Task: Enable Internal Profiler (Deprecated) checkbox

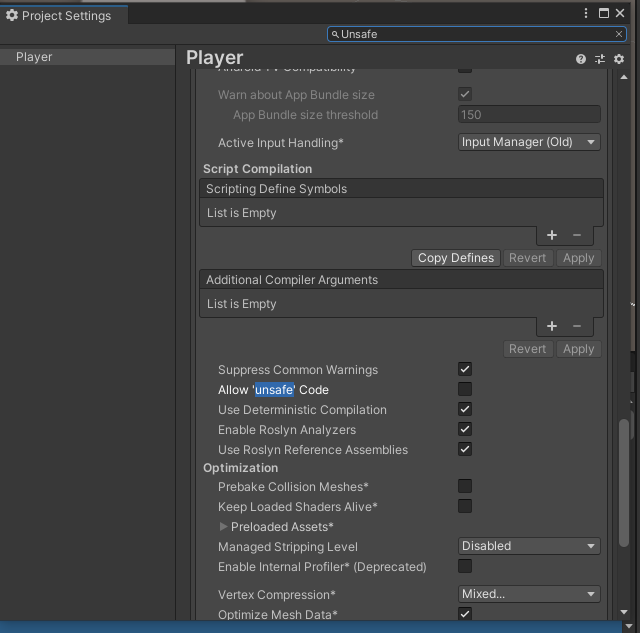Action: tap(465, 566)
